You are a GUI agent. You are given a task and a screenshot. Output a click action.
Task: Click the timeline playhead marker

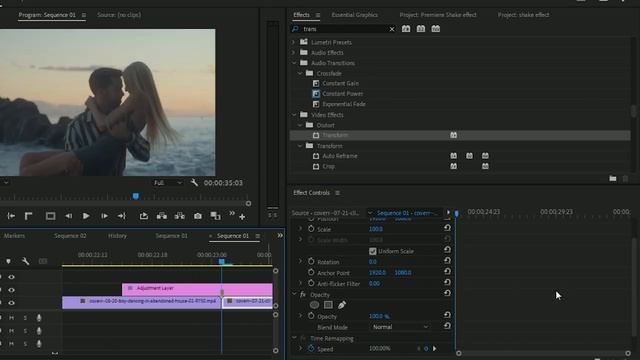222,261
